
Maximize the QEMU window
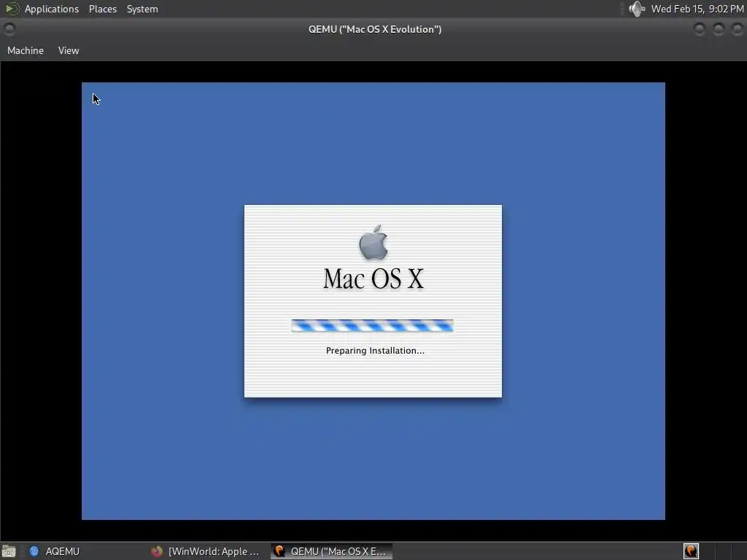tap(719, 29)
